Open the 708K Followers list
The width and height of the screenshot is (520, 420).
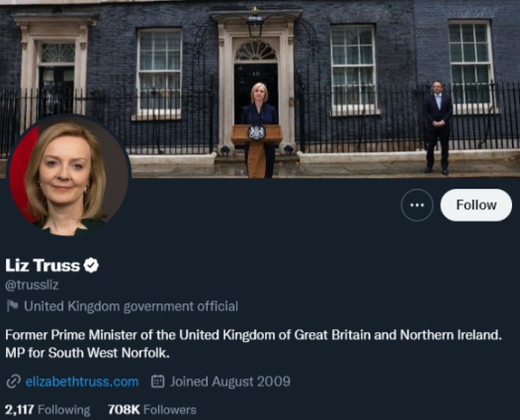152,409
